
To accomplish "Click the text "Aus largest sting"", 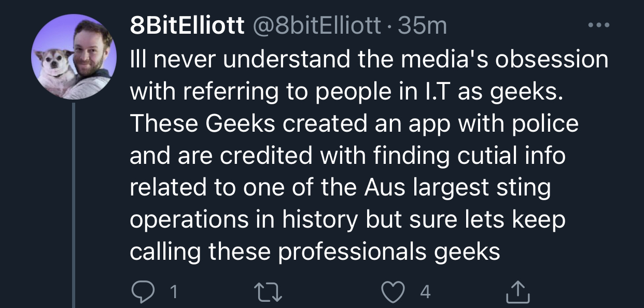I will 456,188.
